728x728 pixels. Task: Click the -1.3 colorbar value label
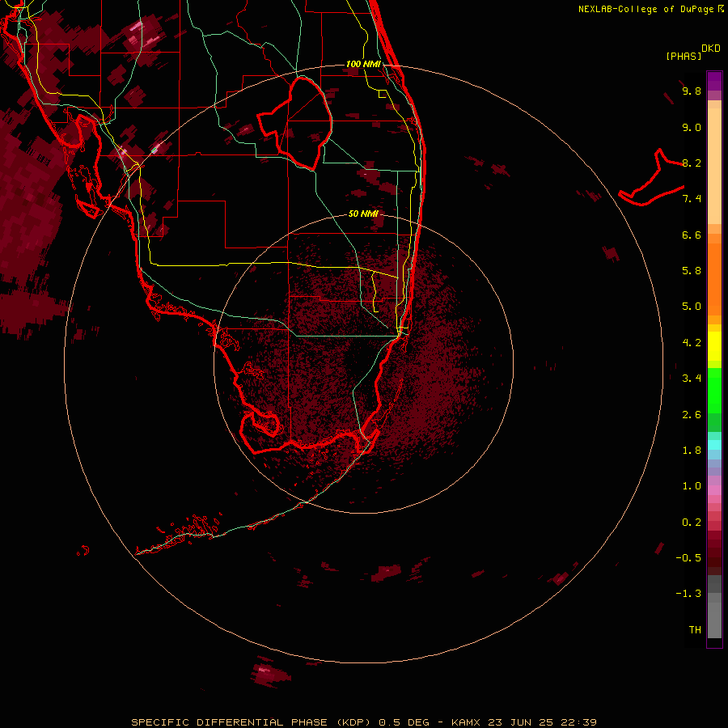[x=688, y=594]
